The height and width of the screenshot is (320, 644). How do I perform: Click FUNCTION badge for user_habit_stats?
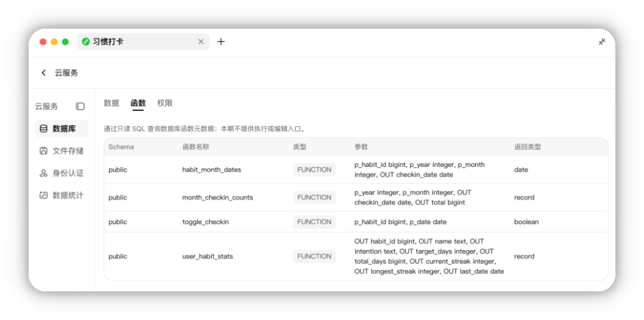[314, 256]
